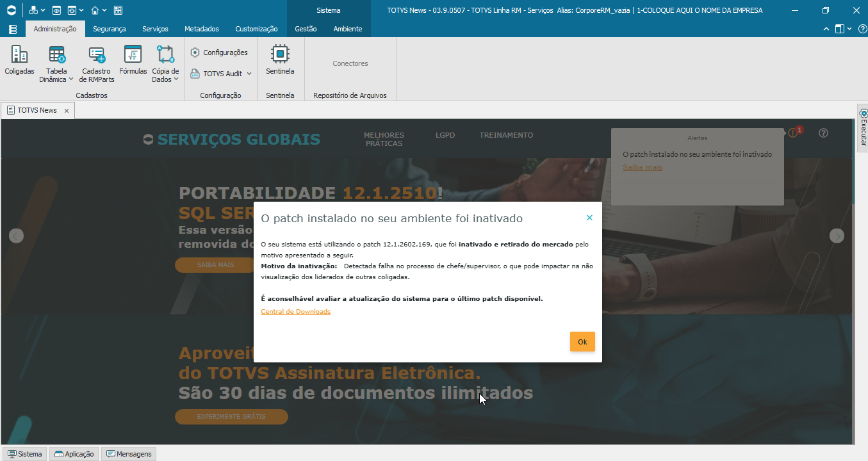Select the TOTVS News document tab

point(38,110)
